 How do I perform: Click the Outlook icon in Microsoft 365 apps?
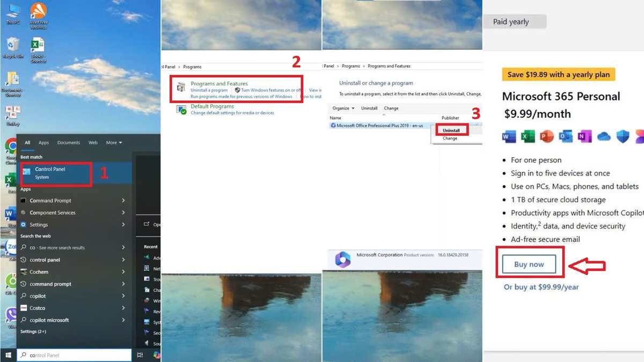(566, 136)
